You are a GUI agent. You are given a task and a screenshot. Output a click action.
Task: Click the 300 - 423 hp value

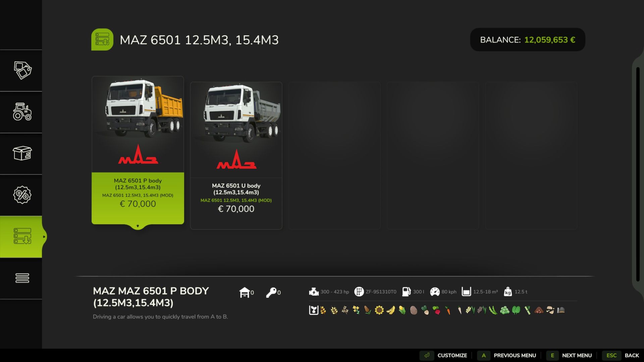[335, 292]
